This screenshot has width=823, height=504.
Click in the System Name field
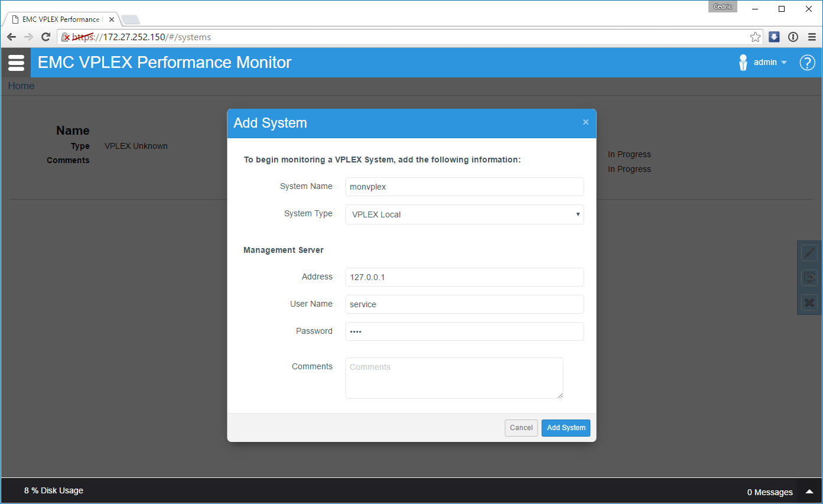point(464,187)
